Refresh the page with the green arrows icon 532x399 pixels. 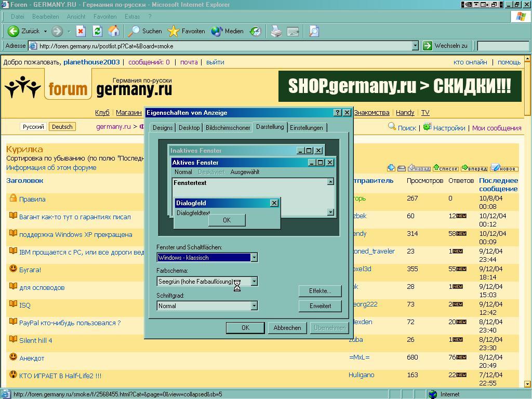[97, 31]
